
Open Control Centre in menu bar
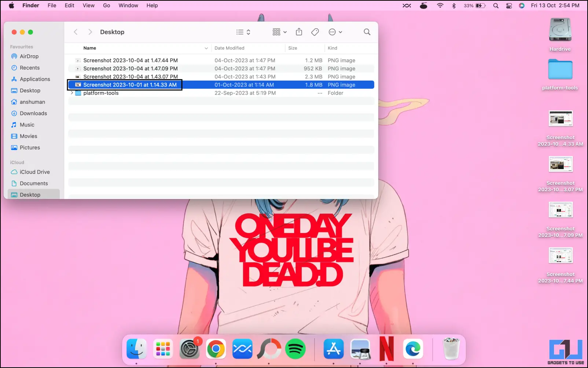[509, 5]
